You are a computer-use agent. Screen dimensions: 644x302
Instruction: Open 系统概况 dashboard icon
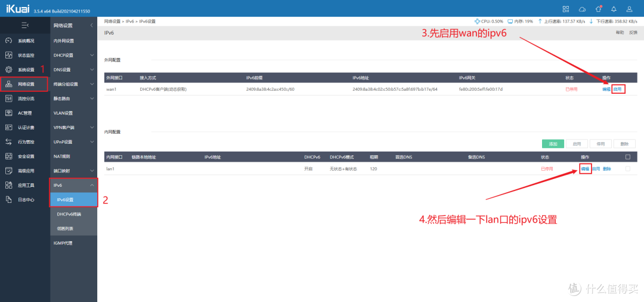pos(8,41)
